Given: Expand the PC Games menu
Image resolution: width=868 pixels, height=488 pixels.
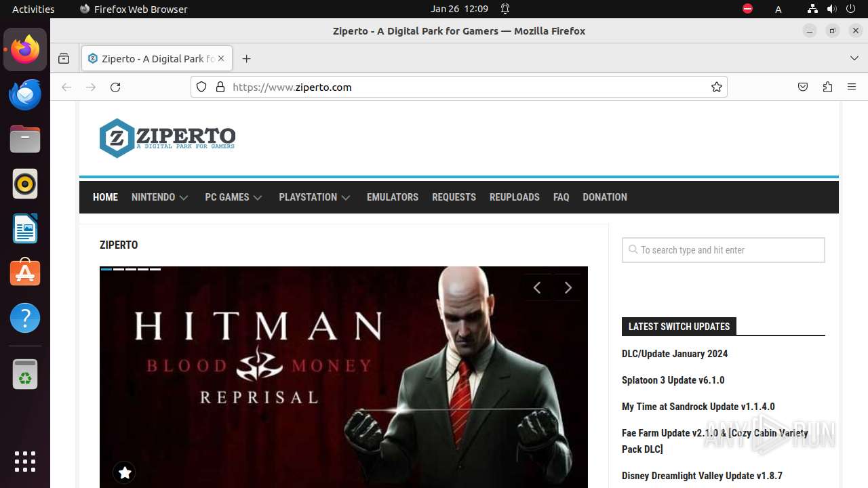Looking at the screenshot, I should click(234, 197).
